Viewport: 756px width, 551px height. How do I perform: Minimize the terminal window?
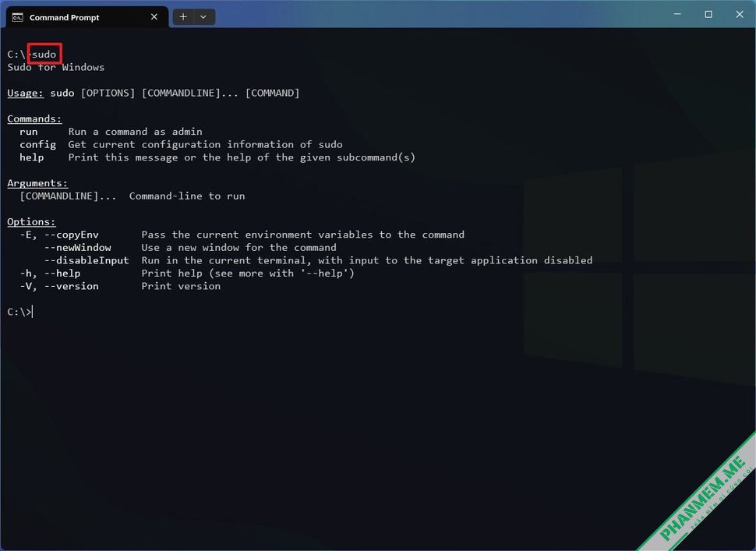pyautogui.click(x=677, y=14)
